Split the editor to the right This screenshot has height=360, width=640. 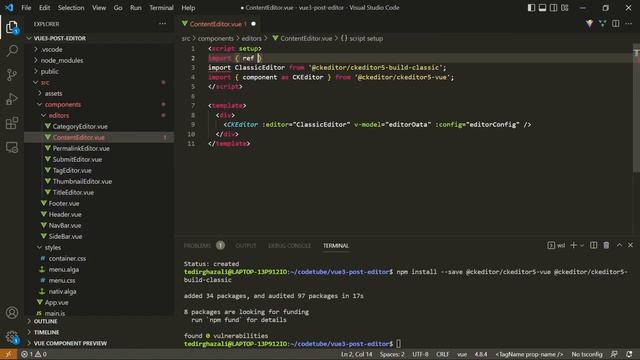point(616,24)
